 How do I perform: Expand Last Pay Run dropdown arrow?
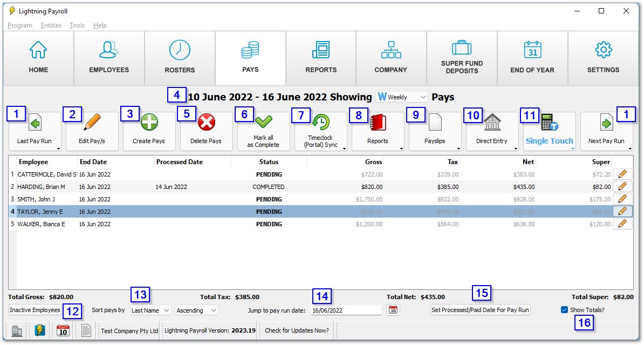coord(58,148)
